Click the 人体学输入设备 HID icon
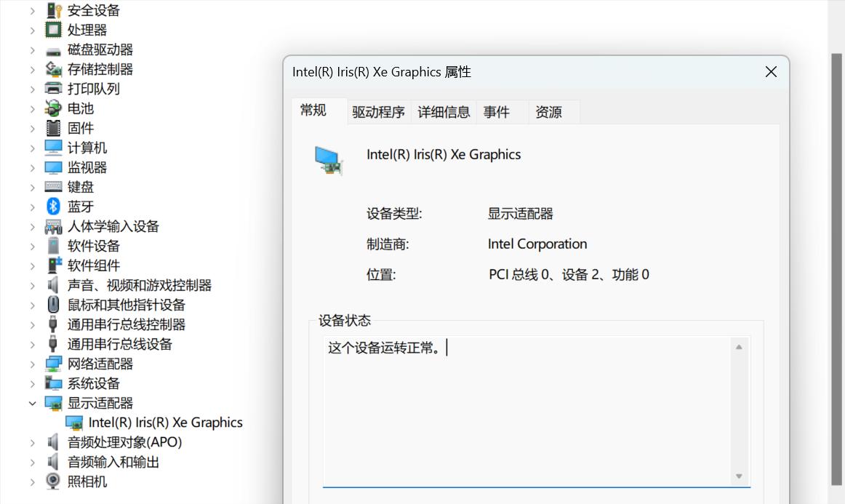 (x=53, y=226)
